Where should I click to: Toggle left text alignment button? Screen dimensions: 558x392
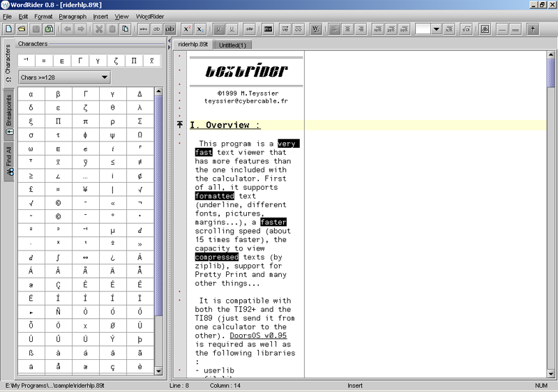335,29
